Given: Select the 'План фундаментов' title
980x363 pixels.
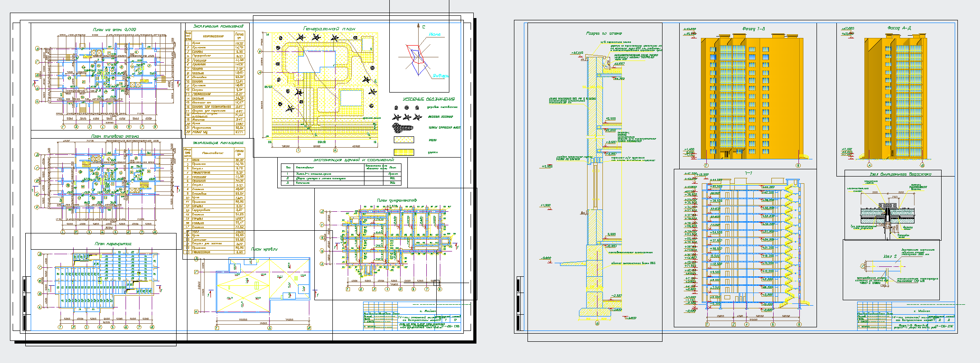Looking at the screenshot, I should click(397, 200).
